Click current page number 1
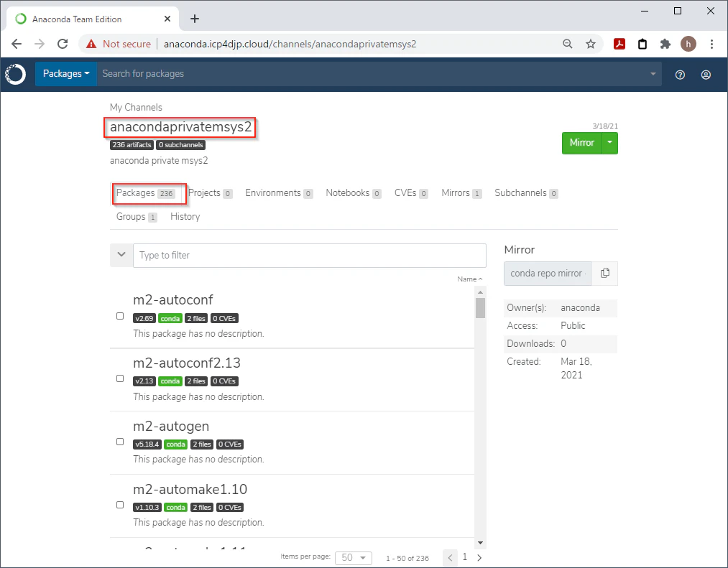Image resolution: width=728 pixels, height=568 pixels. coord(465,557)
